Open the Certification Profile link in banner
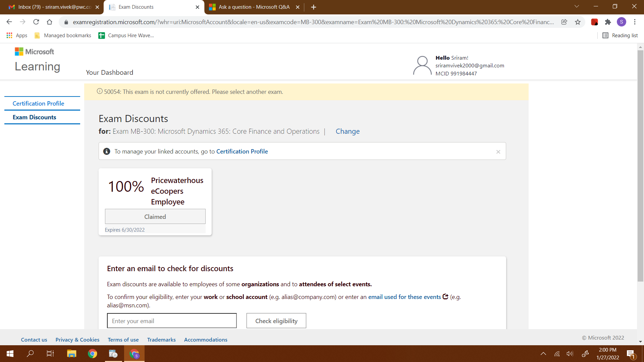The height and width of the screenshot is (362, 644). pyautogui.click(x=242, y=152)
